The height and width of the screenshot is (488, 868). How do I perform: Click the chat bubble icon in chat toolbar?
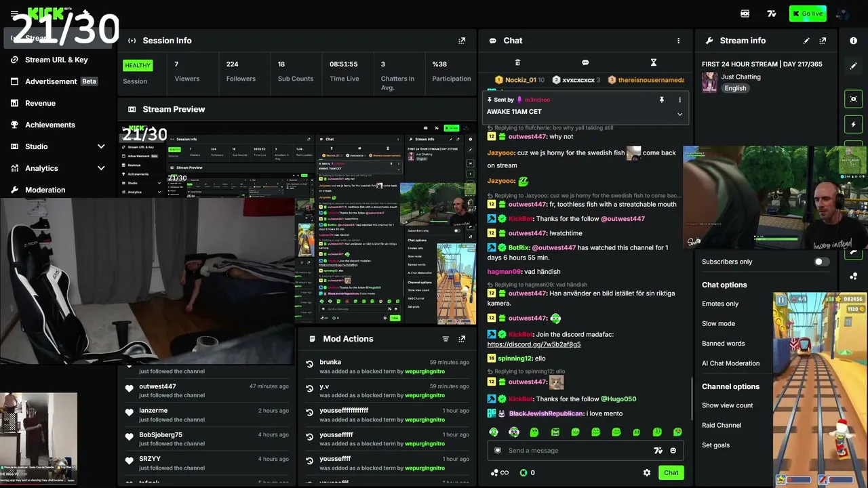coord(585,62)
